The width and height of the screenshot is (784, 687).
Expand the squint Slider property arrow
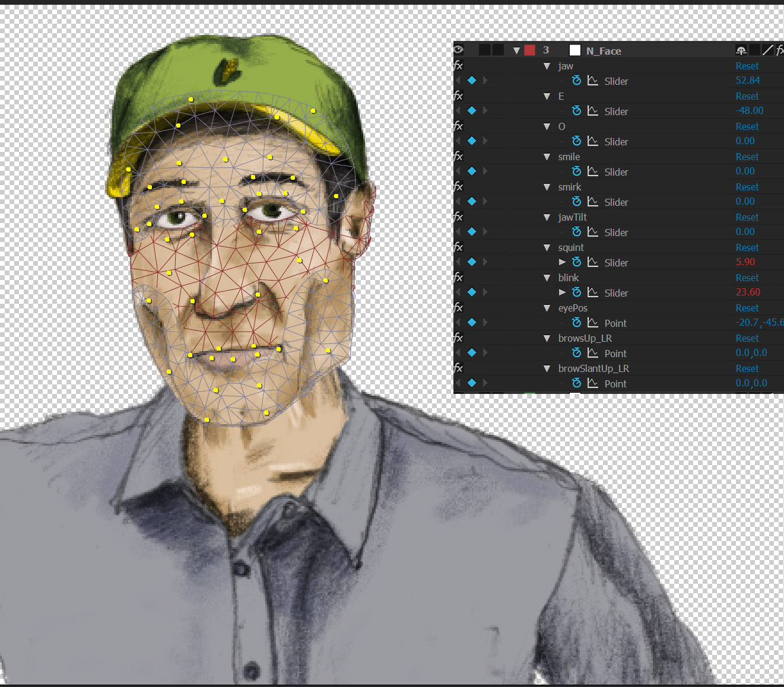tap(562, 262)
